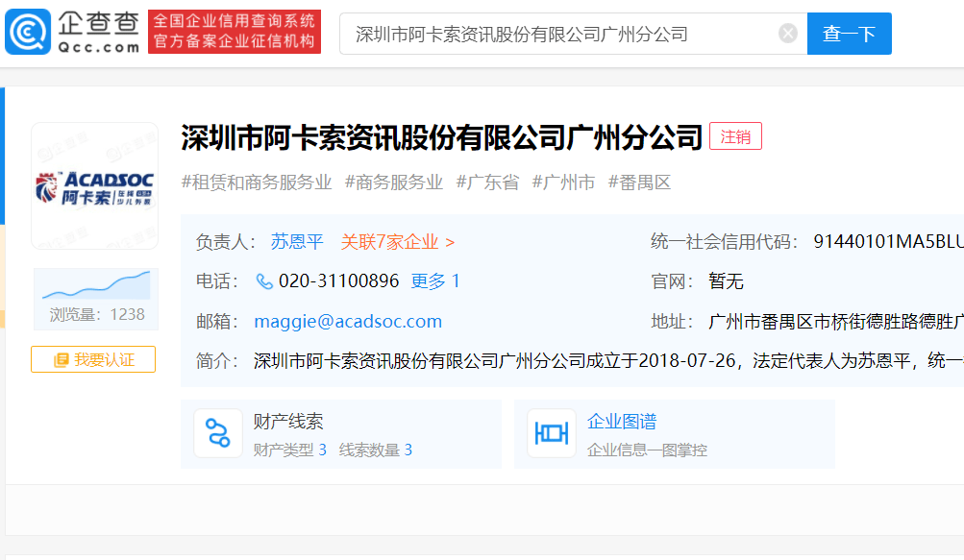Open 苏恩平 person profile link

[x=297, y=242]
